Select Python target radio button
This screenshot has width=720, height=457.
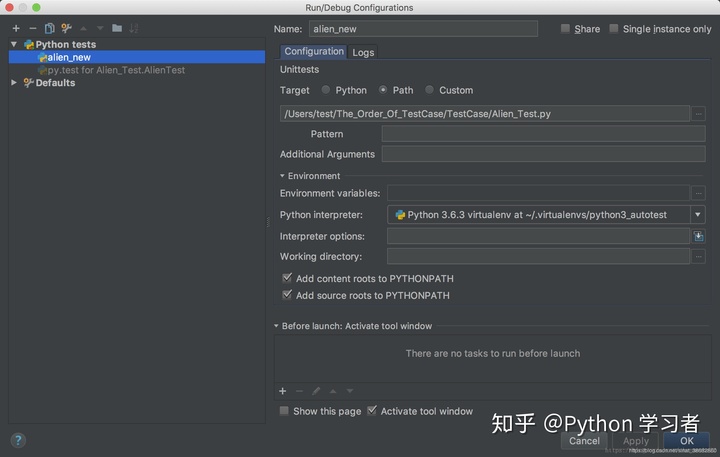326,90
